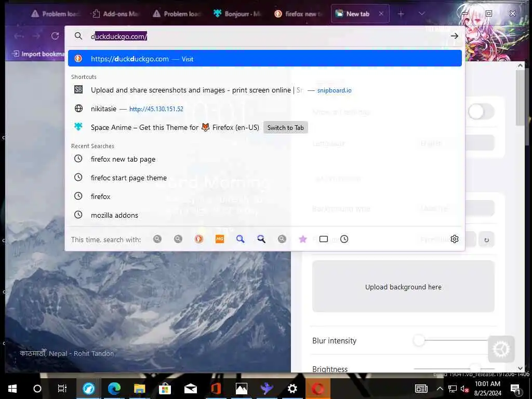Screen dimensions: 532x399
Task: Open search settings gear in the dropdown
Action: [x=454, y=239]
